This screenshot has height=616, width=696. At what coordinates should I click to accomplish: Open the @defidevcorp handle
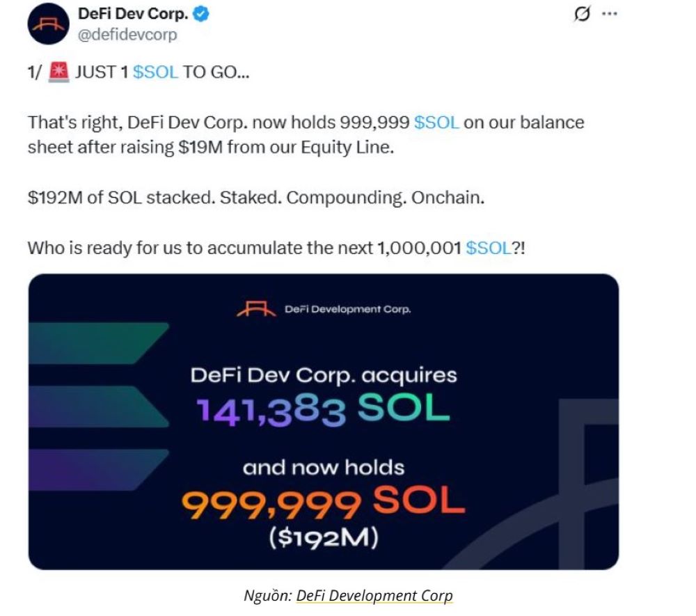pyautogui.click(x=127, y=34)
